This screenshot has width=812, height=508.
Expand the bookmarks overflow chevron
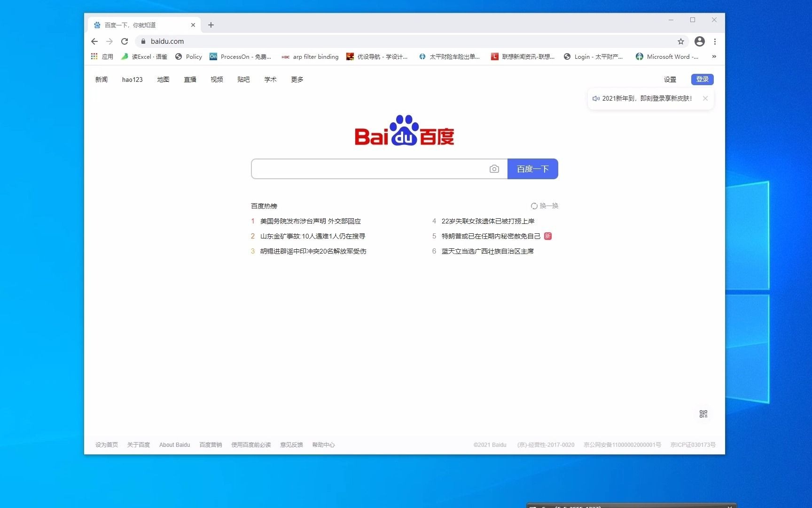click(x=713, y=56)
